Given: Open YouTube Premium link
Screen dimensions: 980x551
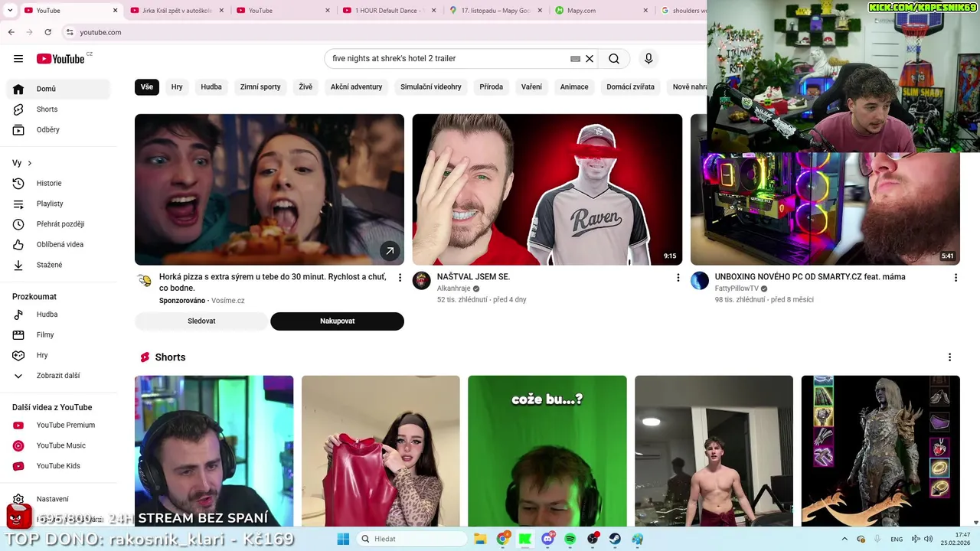Looking at the screenshot, I should tap(58, 425).
